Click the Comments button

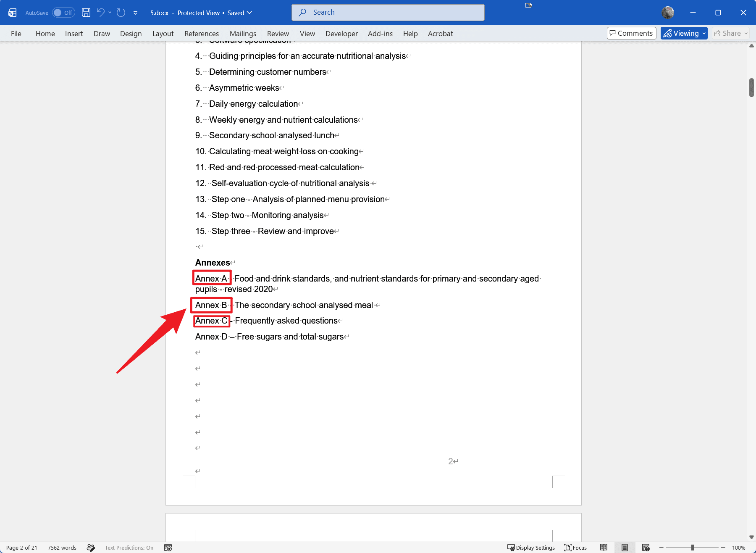click(631, 33)
